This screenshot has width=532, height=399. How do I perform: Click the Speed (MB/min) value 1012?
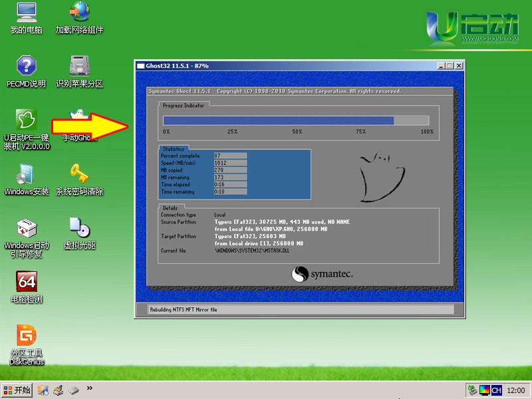(230, 163)
